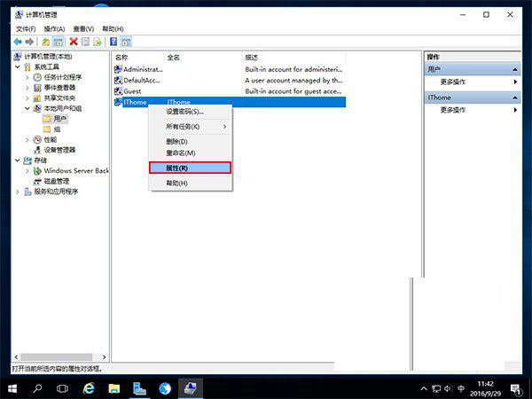This screenshot has height=399, width=532.
Task: Collapse the IThome section in actions pane
Action: pyautogui.click(x=515, y=98)
